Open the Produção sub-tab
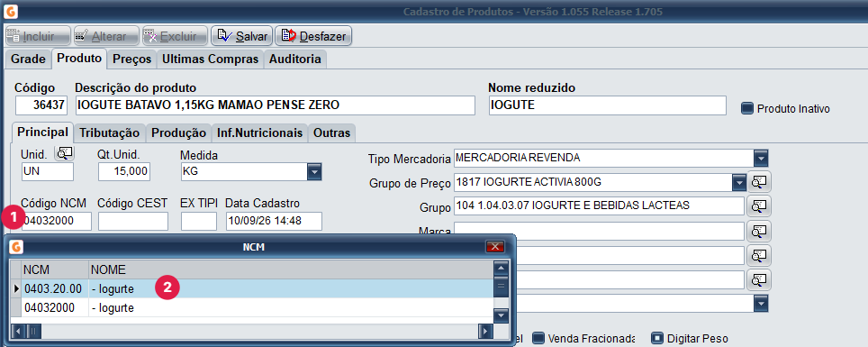 178,133
